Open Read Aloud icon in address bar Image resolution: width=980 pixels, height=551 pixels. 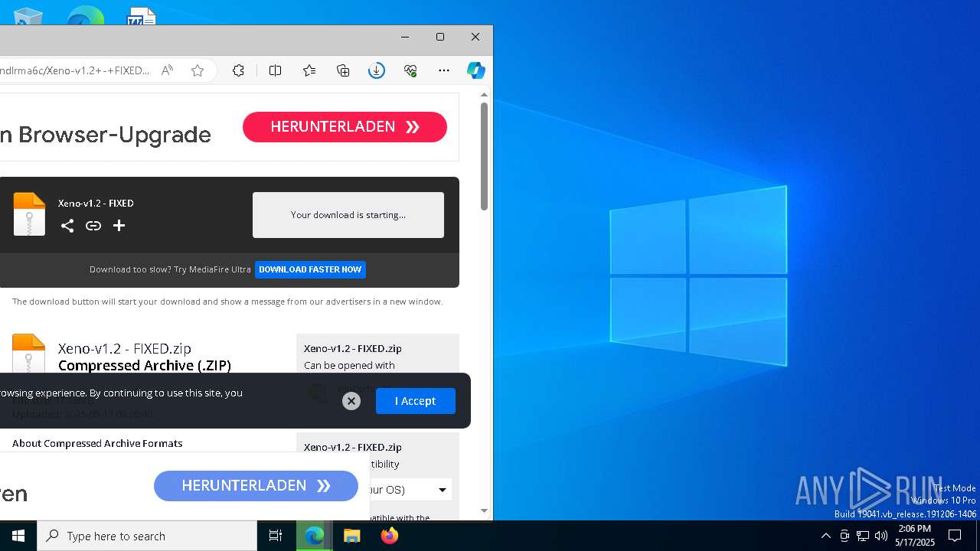[x=167, y=70]
